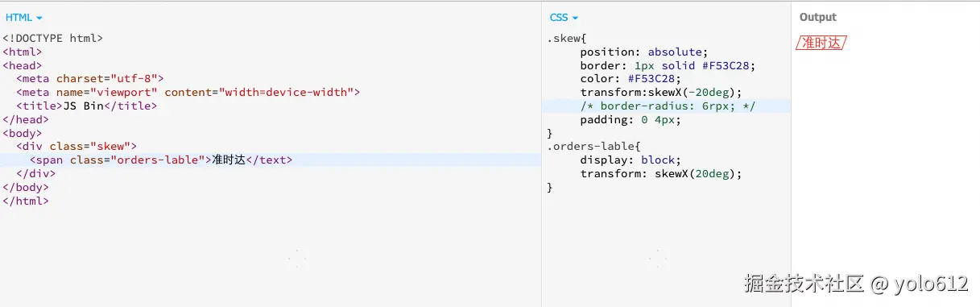Click the 'color: #F53C28;' line
This screenshot has width=980, height=307.
click(631, 79)
